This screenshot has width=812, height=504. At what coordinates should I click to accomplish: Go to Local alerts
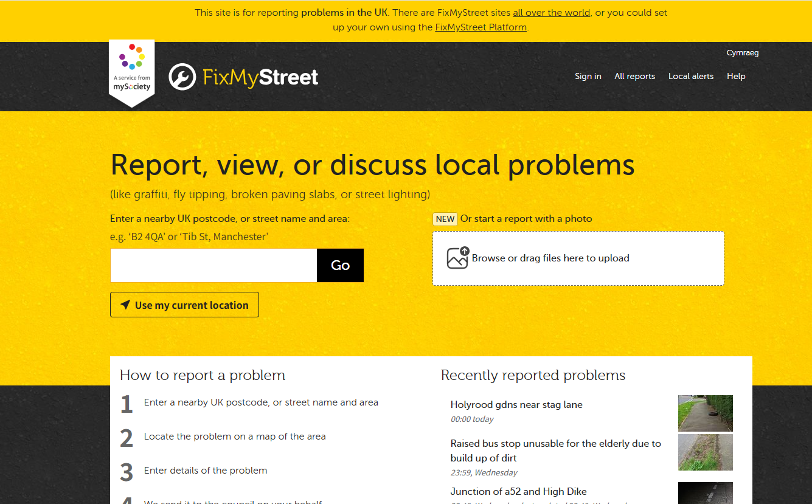(690, 76)
